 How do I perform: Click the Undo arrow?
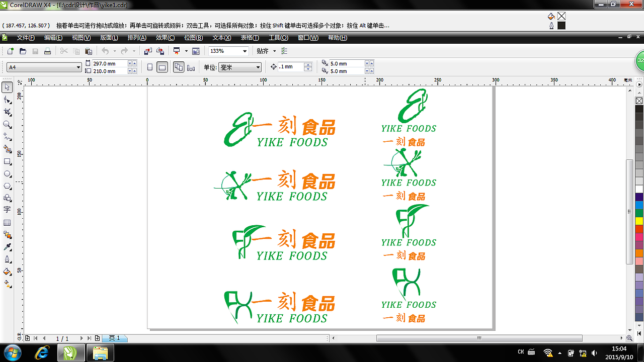pos(105,51)
